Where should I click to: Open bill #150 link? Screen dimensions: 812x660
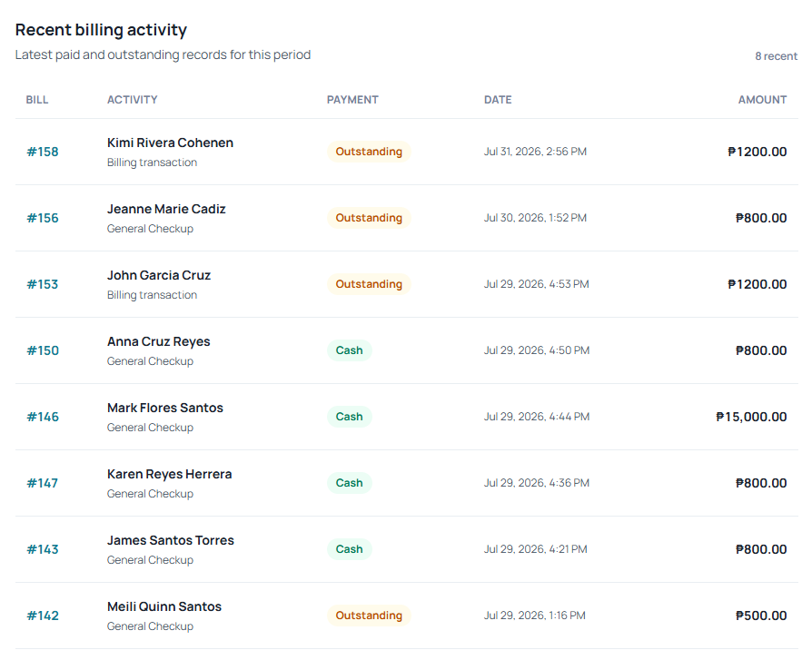coord(43,350)
